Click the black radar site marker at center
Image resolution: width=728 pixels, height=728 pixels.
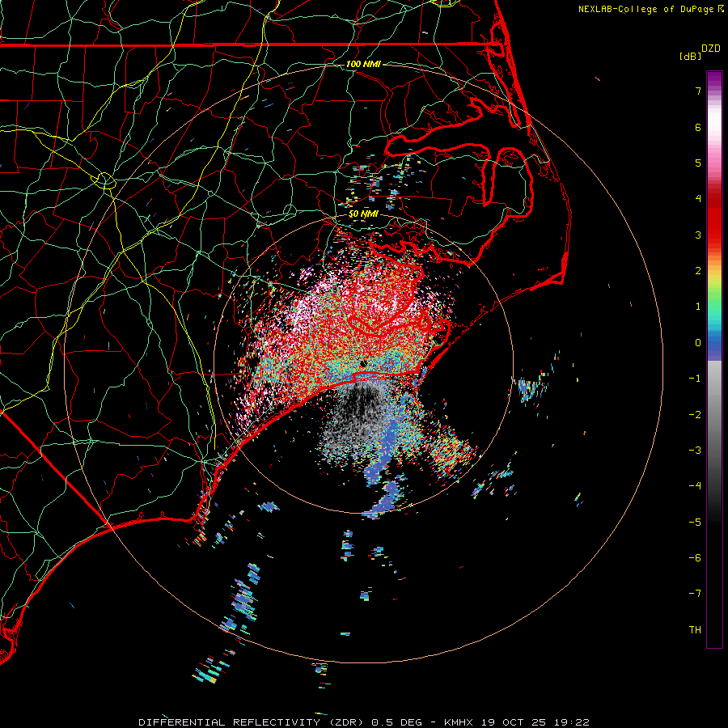click(363, 363)
